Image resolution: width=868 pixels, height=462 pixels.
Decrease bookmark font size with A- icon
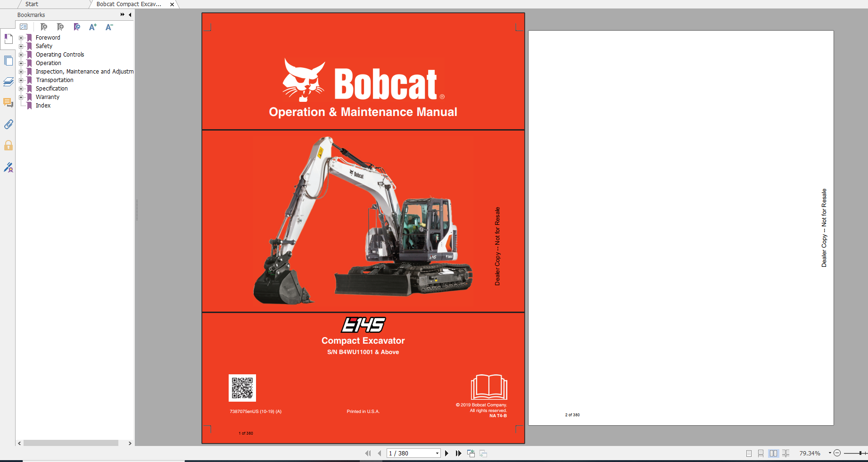point(109,27)
